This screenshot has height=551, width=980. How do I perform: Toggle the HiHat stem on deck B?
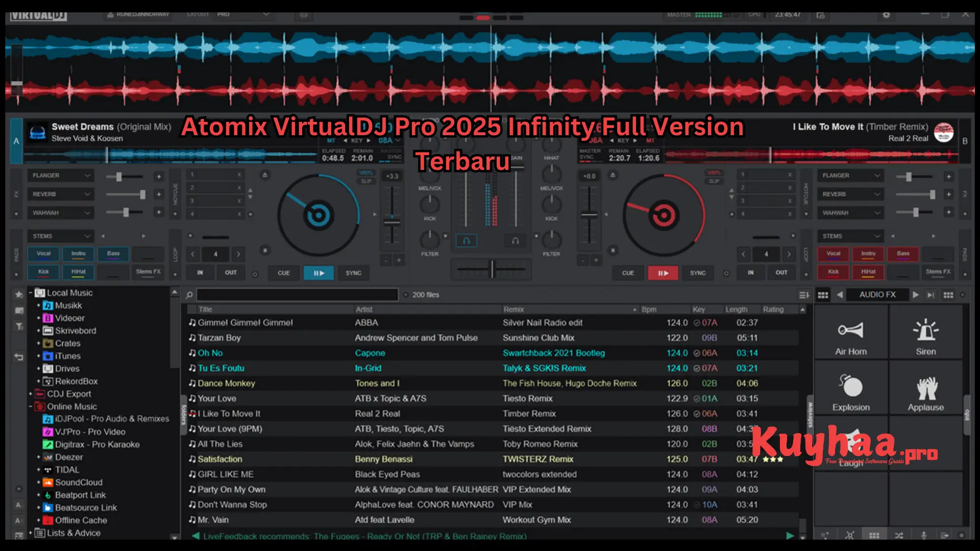pyautogui.click(x=868, y=272)
